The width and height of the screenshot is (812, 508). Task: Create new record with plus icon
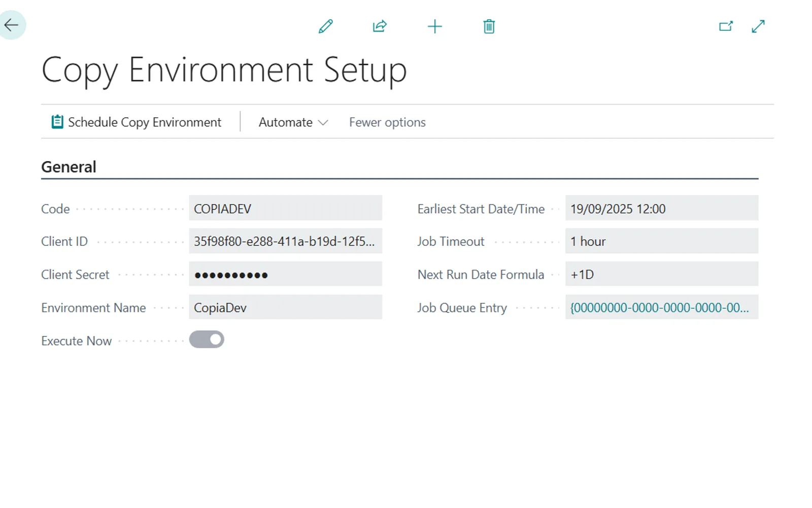(435, 26)
